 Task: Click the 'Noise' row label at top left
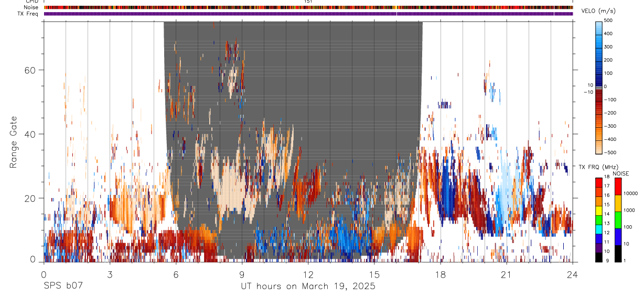tap(31, 7)
